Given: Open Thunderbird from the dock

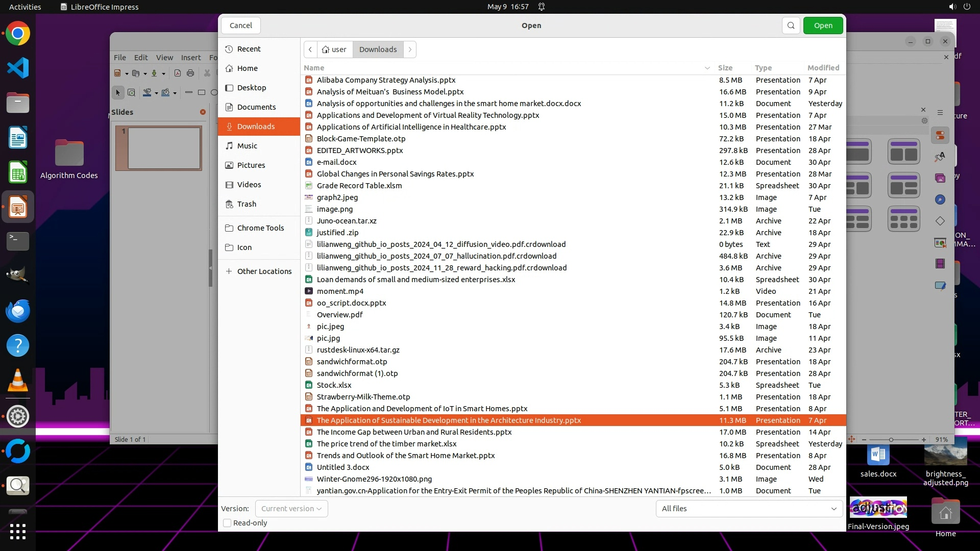Looking at the screenshot, I should point(18,311).
